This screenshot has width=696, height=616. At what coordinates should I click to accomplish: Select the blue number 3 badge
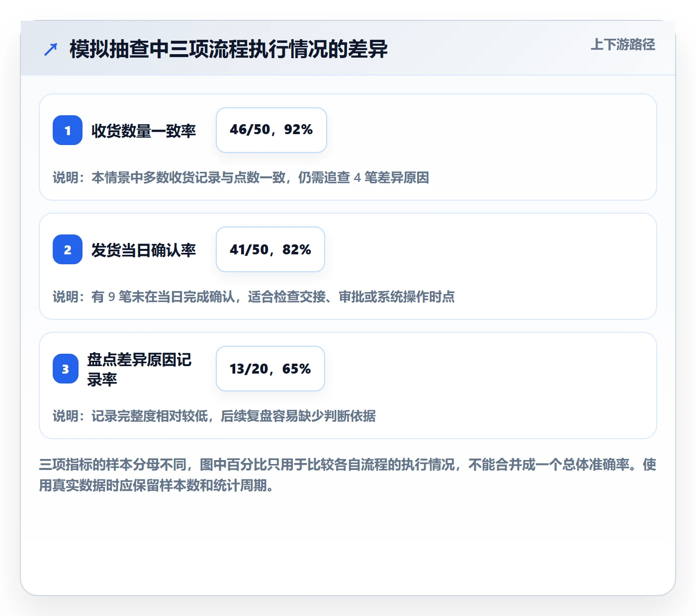pos(66,369)
